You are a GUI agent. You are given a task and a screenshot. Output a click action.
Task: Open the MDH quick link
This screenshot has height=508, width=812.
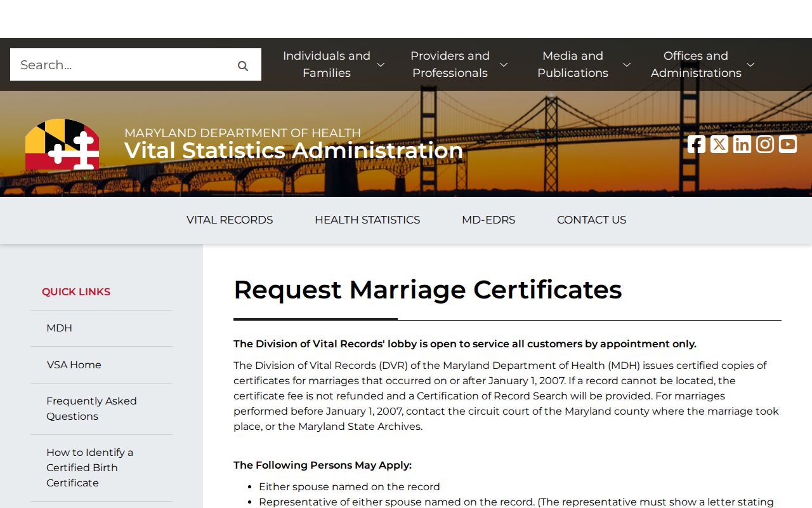pyautogui.click(x=59, y=328)
